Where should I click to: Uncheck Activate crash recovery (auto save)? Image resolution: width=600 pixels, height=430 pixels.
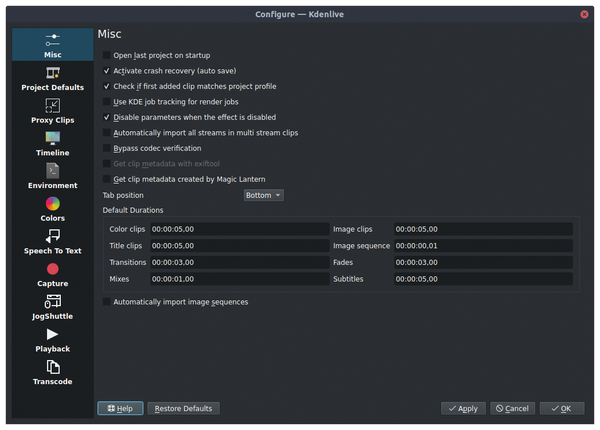point(107,71)
